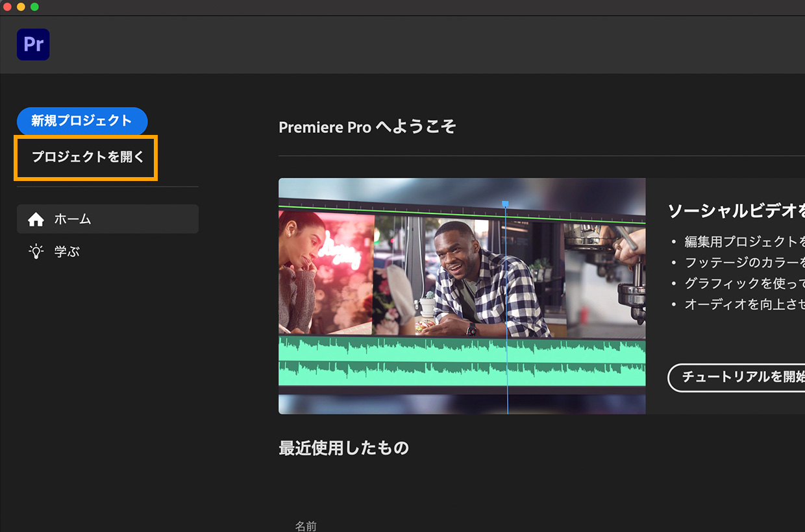Click the green audio waveform in tutorial banner
805x532 pixels.
tap(462, 361)
